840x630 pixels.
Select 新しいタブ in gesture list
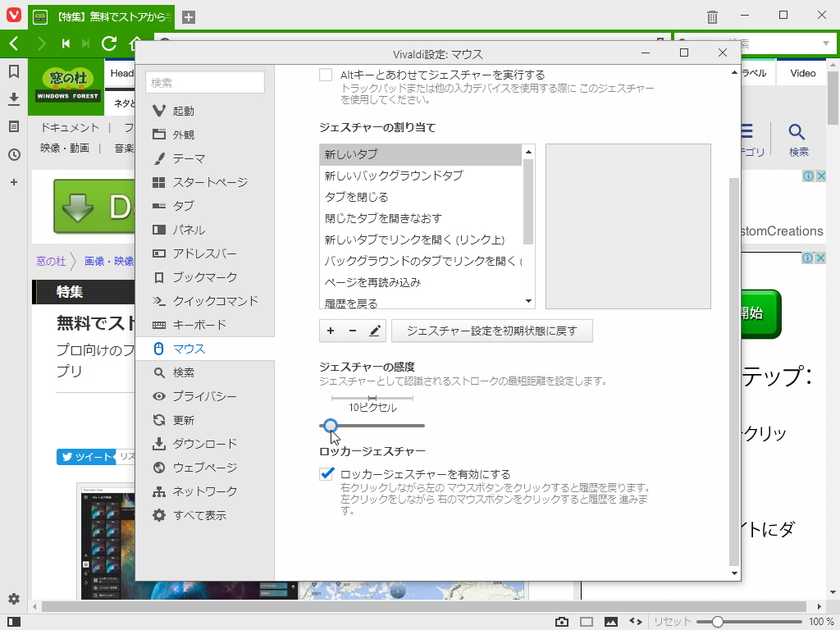(x=420, y=154)
